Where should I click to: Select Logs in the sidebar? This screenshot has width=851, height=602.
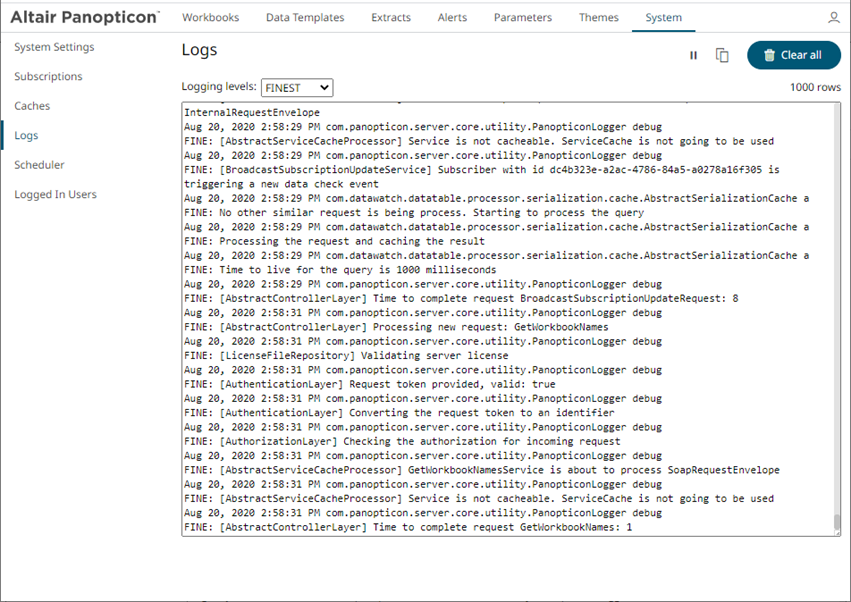click(x=27, y=136)
